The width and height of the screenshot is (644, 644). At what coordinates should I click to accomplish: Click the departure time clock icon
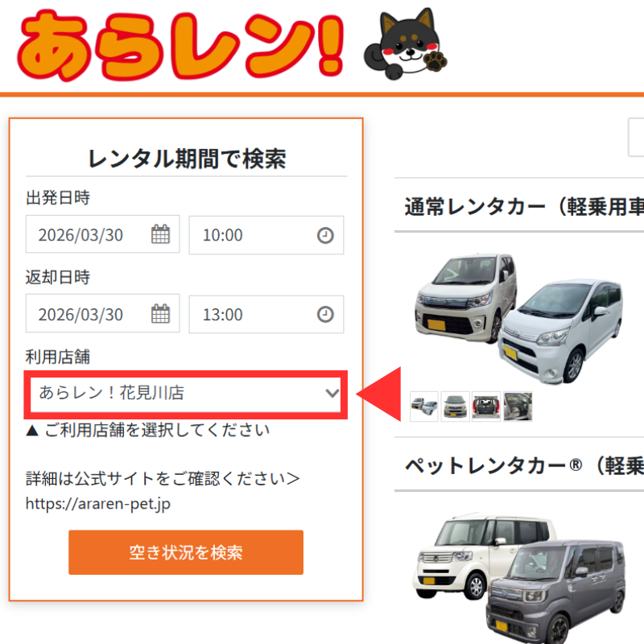pos(325,235)
